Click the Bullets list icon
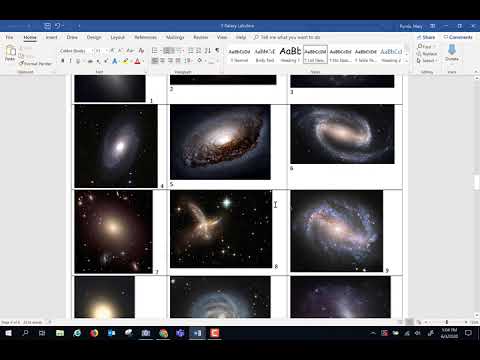The height and width of the screenshot is (360, 480). [155, 51]
